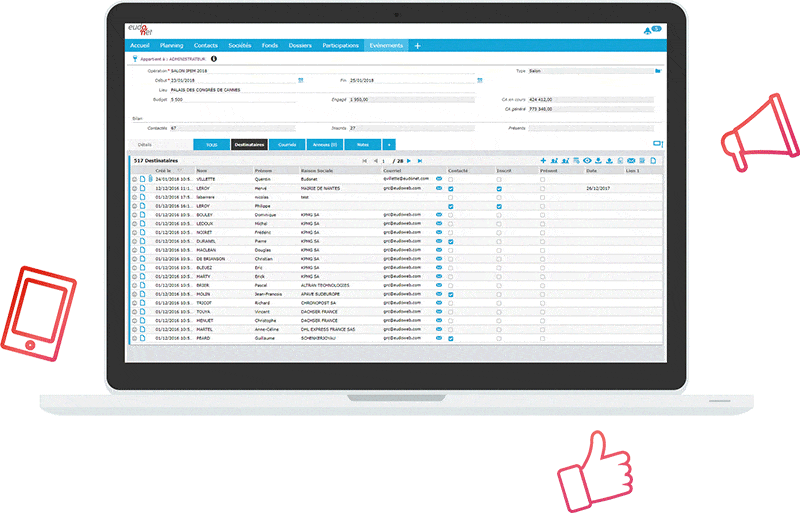The image size is (800, 513).
Task: Open the calendar picker for Fin date
Action: 480,80
